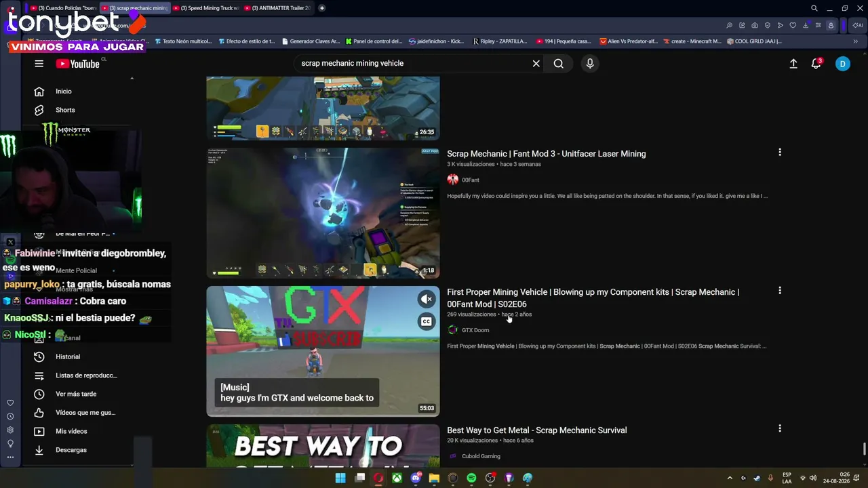Open Generador Claves bookmark
868x488 pixels.
point(311,41)
